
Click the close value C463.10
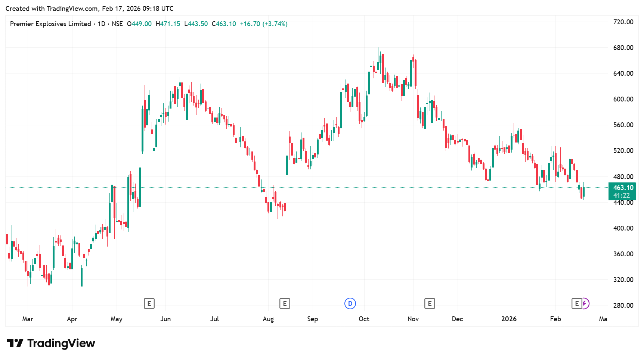pos(224,24)
